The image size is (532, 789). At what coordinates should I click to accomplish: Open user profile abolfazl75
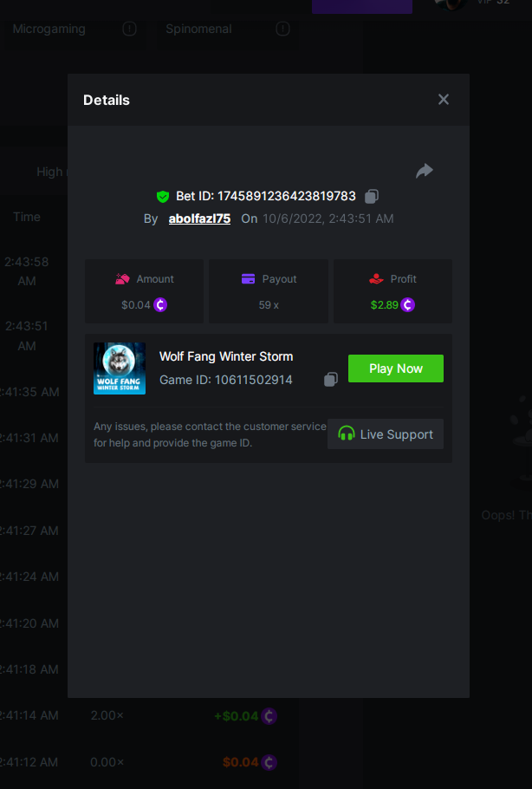tap(199, 218)
